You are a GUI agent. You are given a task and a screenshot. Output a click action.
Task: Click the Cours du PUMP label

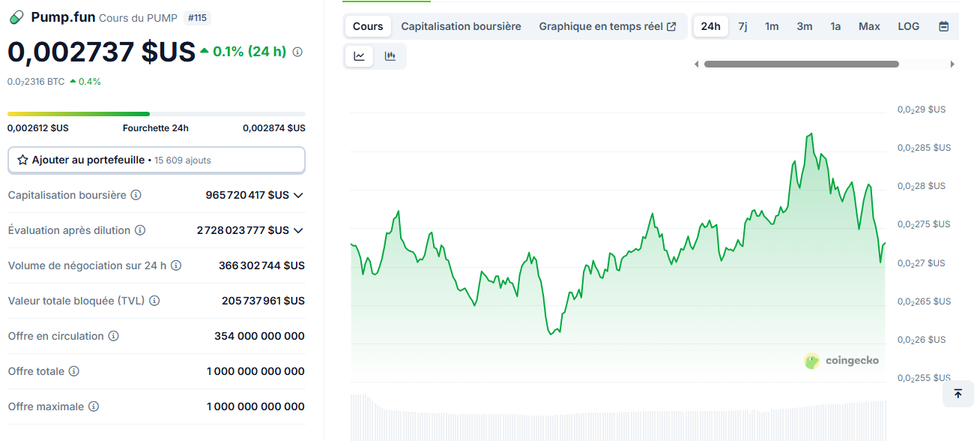[138, 18]
